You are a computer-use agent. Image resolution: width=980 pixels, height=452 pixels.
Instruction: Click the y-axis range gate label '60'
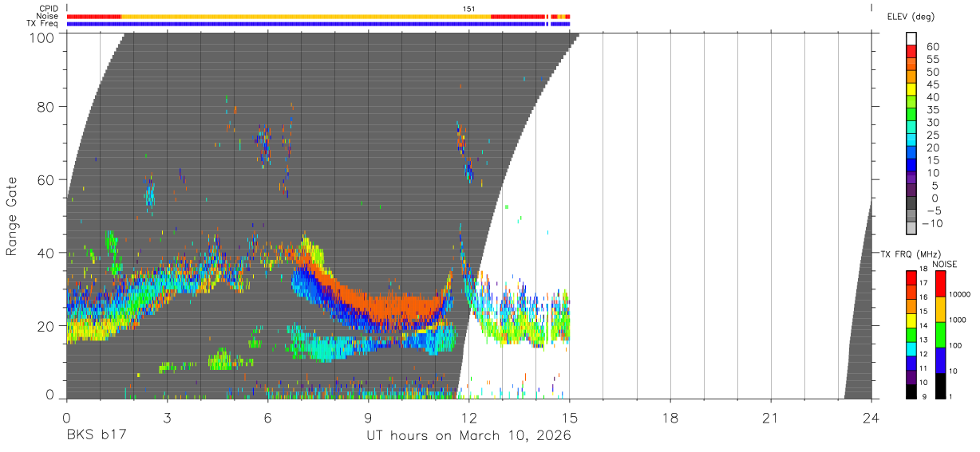[45, 179]
